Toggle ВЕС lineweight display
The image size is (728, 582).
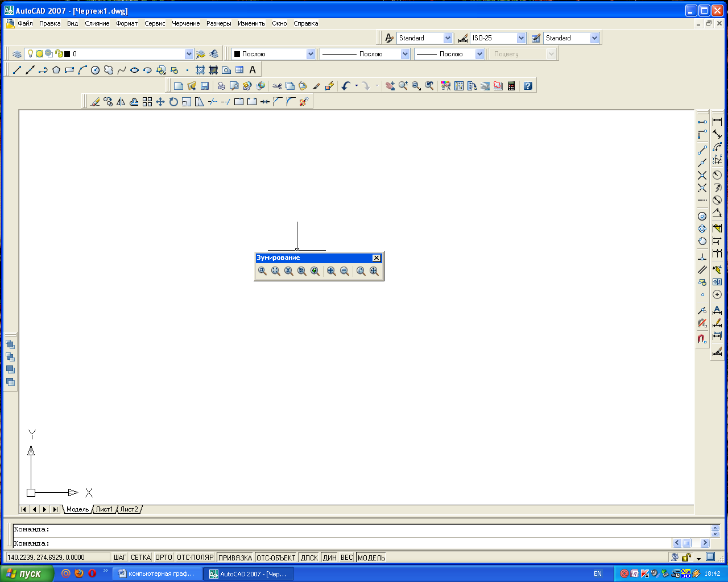347,558
